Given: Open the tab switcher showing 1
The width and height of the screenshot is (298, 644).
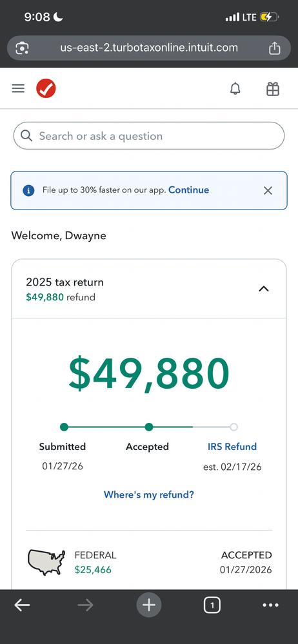Looking at the screenshot, I should [x=212, y=605].
